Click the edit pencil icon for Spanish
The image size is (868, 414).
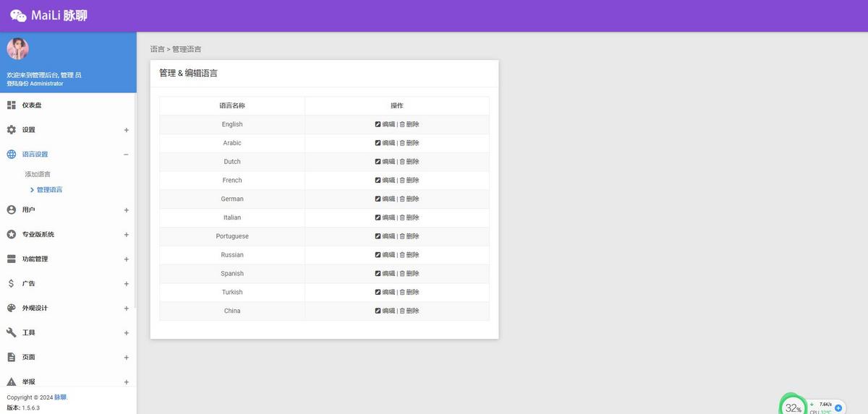pyautogui.click(x=378, y=274)
